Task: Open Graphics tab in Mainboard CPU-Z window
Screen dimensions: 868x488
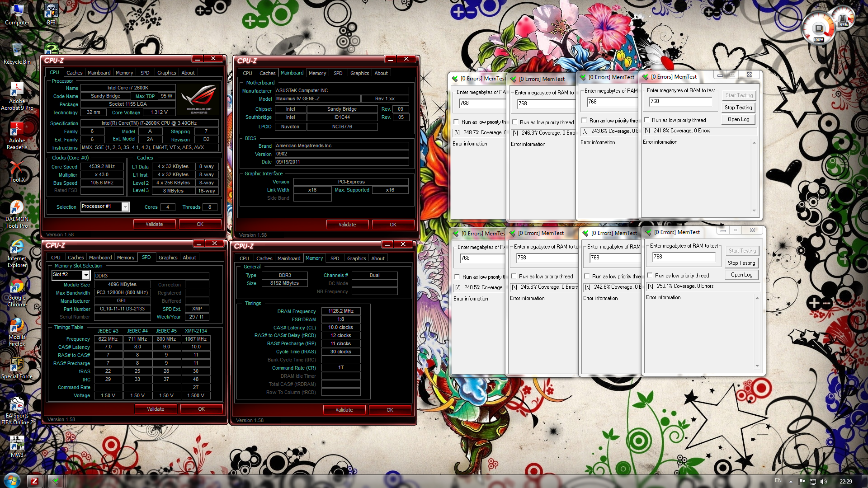Action: 359,73
